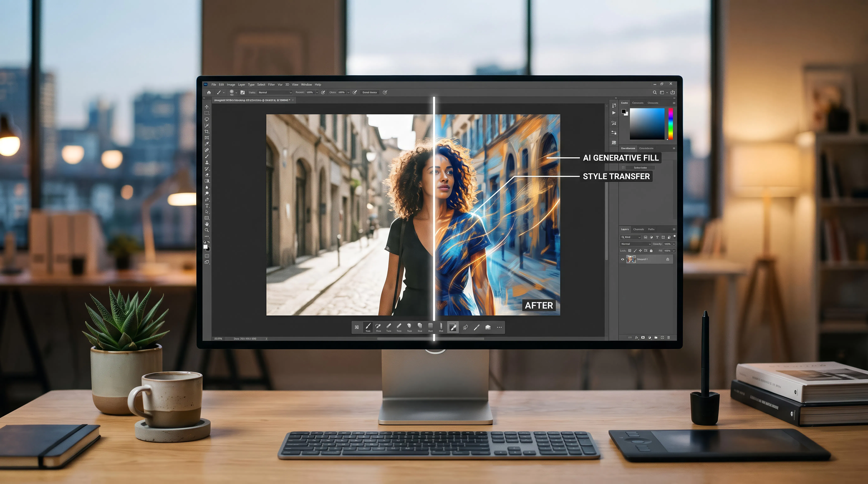The height and width of the screenshot is (484, 868).
Task: Click the search magnifier in the top right
Action: pyautogui.click(x=655, y=92)
